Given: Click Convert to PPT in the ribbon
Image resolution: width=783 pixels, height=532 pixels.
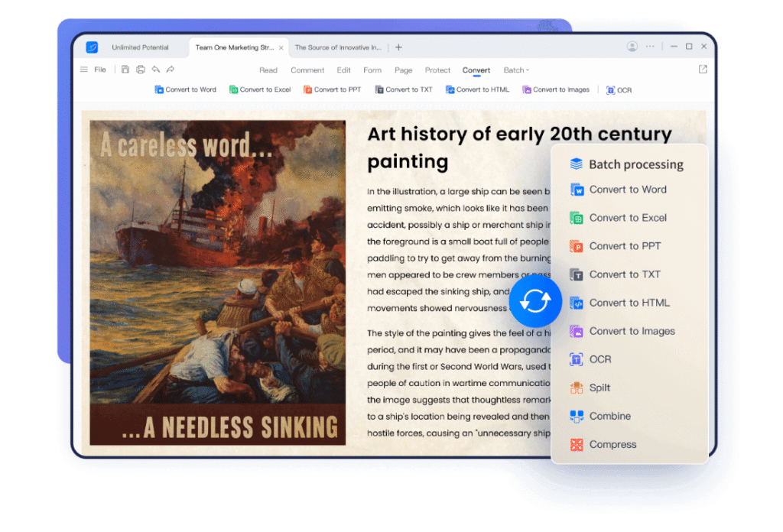Looking at the screenshot, I should (332, 90).
